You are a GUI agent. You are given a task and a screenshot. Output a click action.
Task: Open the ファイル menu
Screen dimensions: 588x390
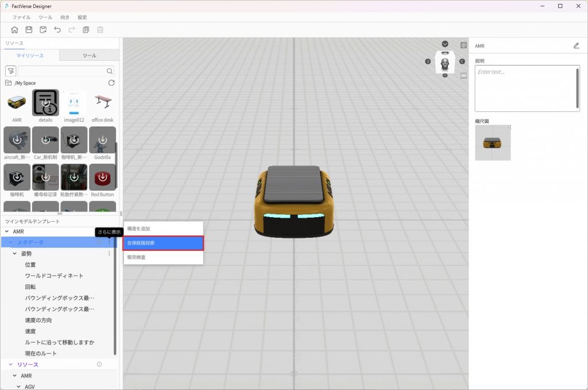coord(21,17)
